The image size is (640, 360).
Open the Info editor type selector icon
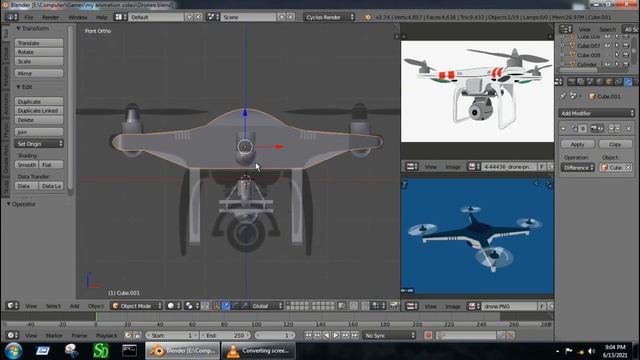pos(11,17)
